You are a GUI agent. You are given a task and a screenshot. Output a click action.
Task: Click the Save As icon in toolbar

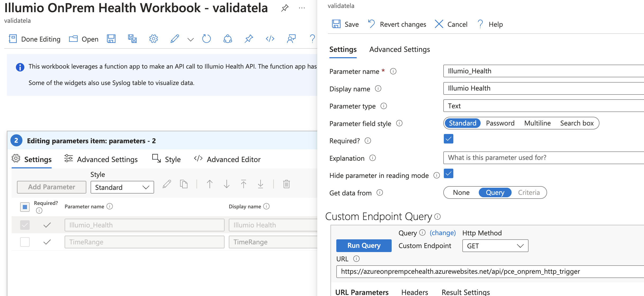pyautogui.click(x=132, y=39)
